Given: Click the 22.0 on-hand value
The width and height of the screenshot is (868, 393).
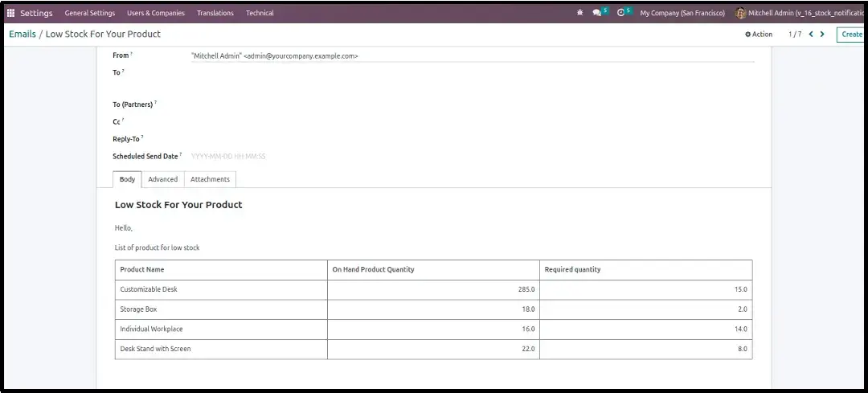Looking at the screenshot, I should point(528,350).
